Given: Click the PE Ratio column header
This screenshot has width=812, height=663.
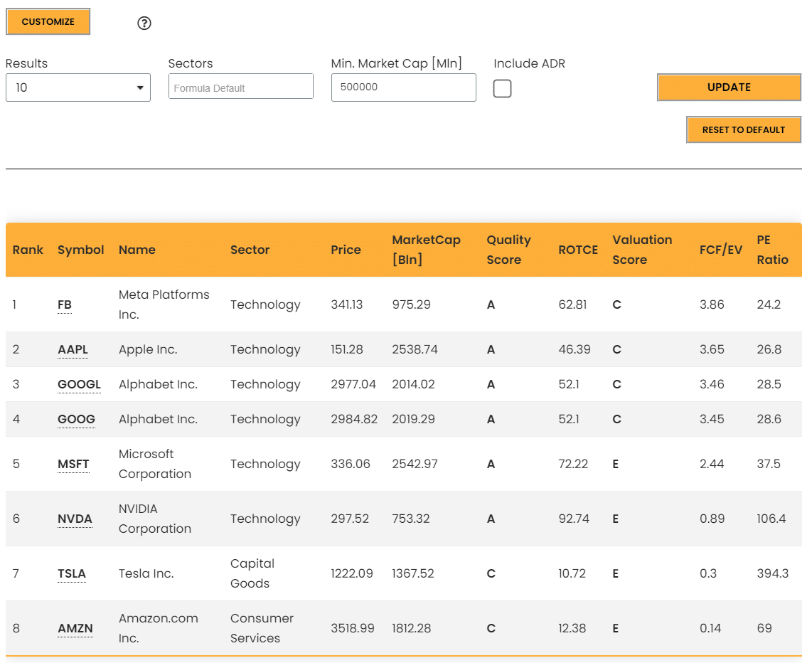Looking at the screenshot, I should tap(773, 250).
